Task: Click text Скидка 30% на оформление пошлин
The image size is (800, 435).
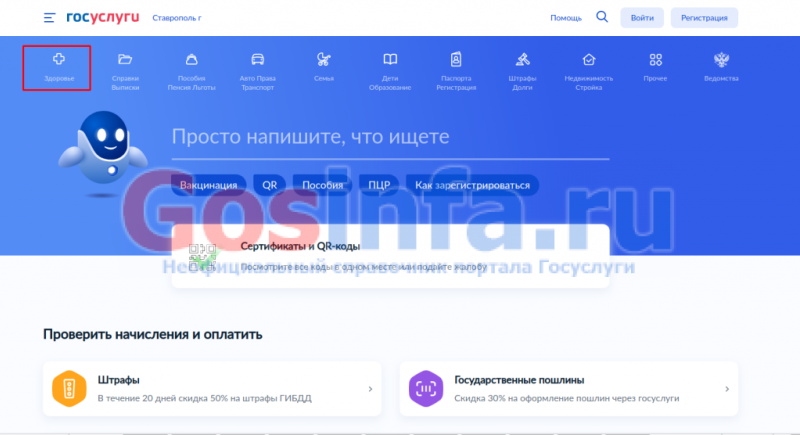Action: point(567,398)
